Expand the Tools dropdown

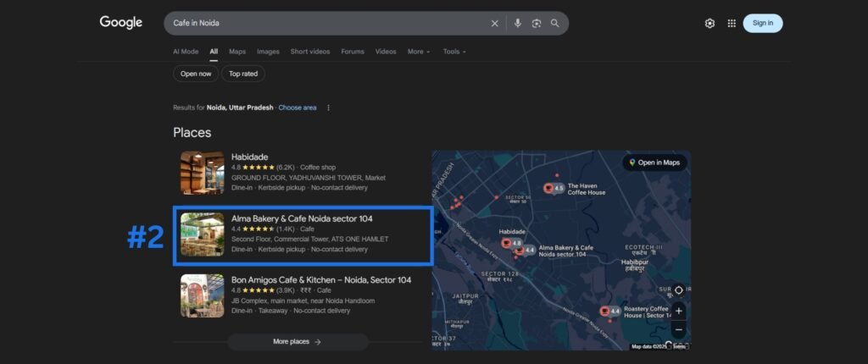point(454,52)
